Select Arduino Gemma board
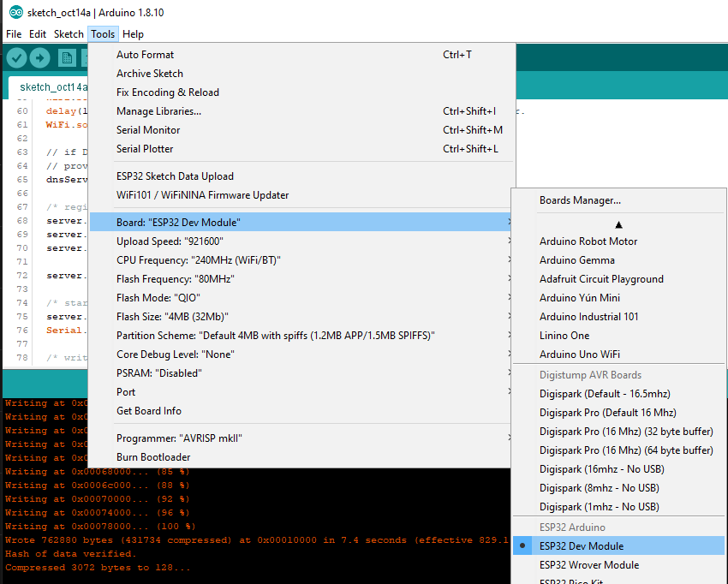 coord(618,260)
